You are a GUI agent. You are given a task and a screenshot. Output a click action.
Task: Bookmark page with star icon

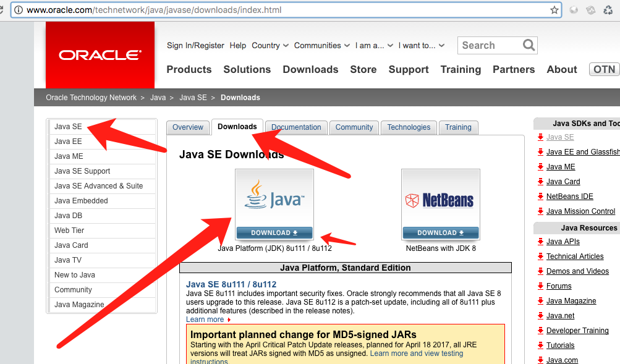tap(554, 10)
